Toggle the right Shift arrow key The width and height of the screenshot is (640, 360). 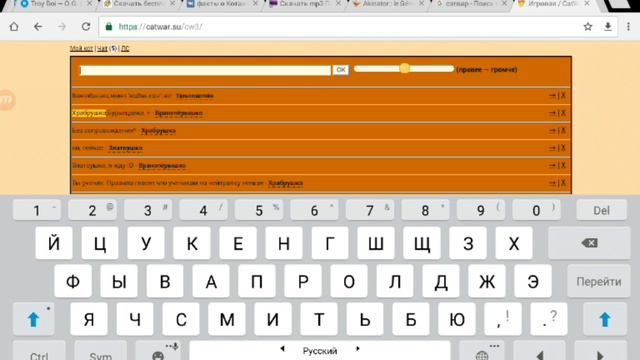(x=604, y=319)
